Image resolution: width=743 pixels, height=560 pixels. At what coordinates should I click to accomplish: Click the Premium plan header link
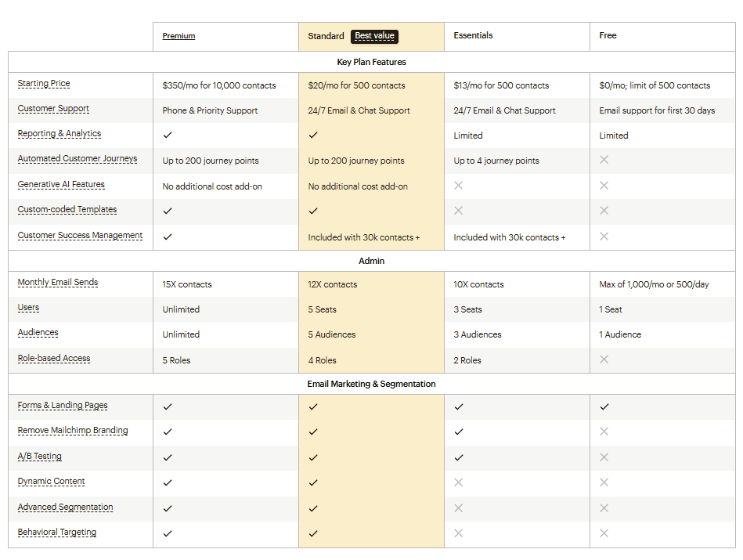point(179,36)
